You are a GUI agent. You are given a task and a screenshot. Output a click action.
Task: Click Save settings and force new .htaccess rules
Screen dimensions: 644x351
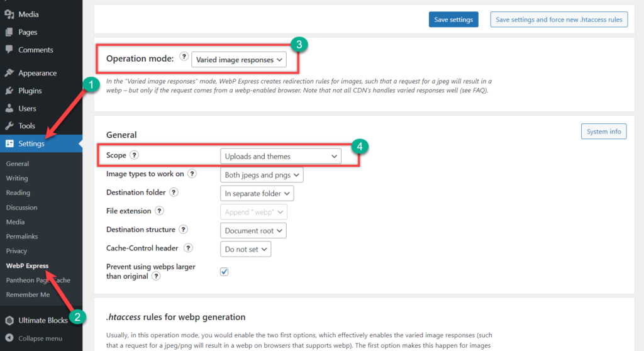559,19
